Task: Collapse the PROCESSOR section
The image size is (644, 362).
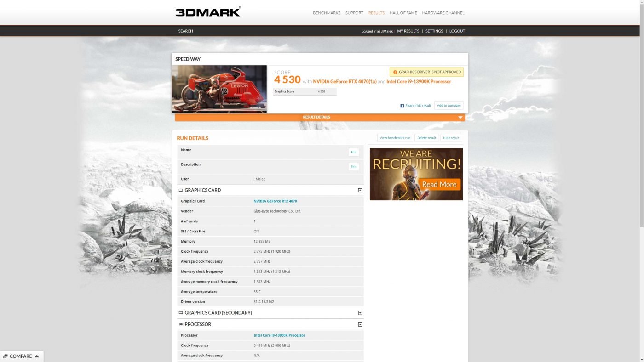Action: 360,324
